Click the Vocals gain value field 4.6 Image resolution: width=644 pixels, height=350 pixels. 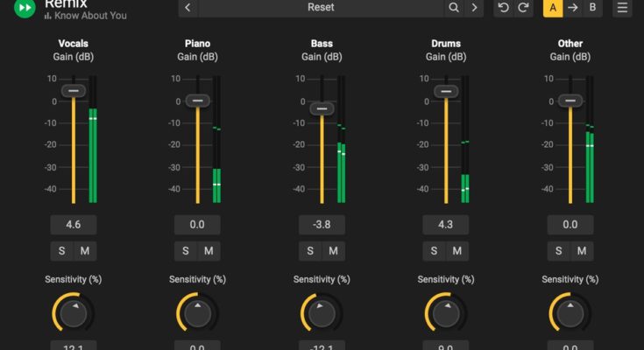73,225
